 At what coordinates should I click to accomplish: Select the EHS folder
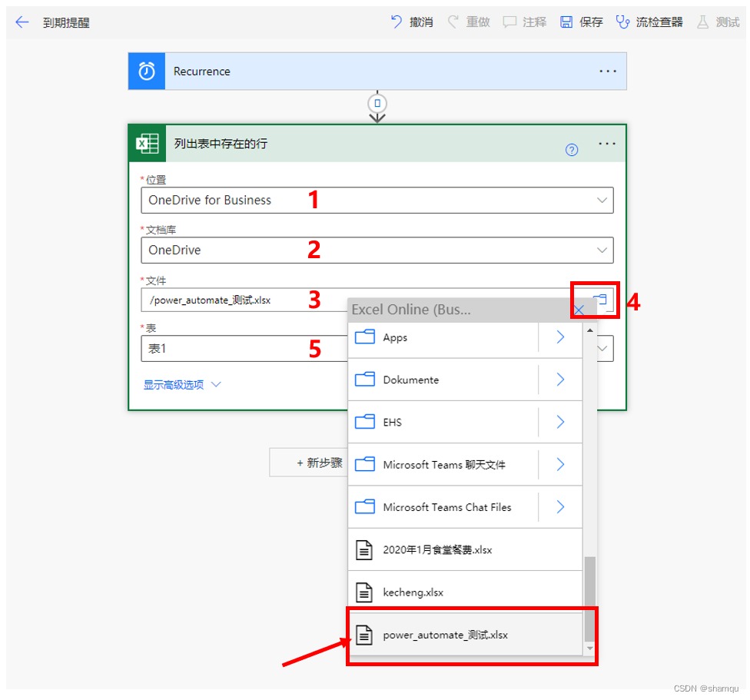click(443, 422)
